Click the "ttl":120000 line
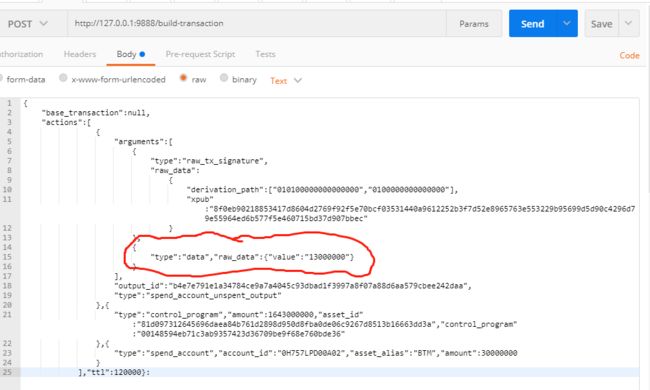This screenshot has height=390, width=650. tap(114, 372)
